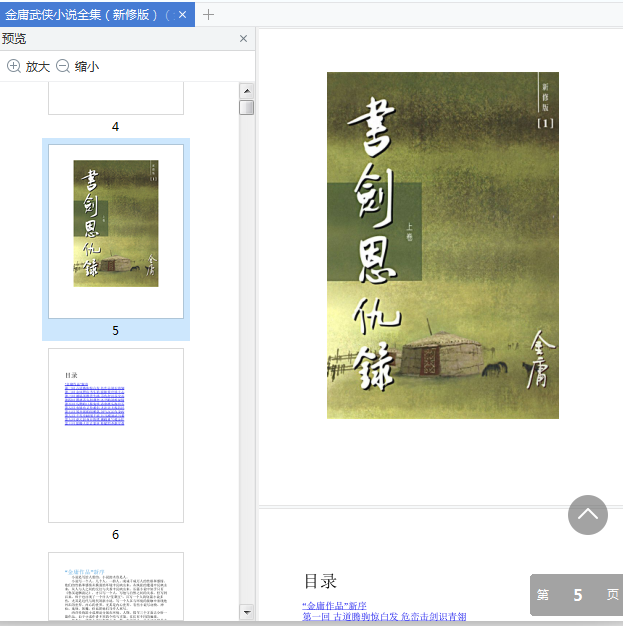Click the 预览 panel title

click(x=14, y=39)
